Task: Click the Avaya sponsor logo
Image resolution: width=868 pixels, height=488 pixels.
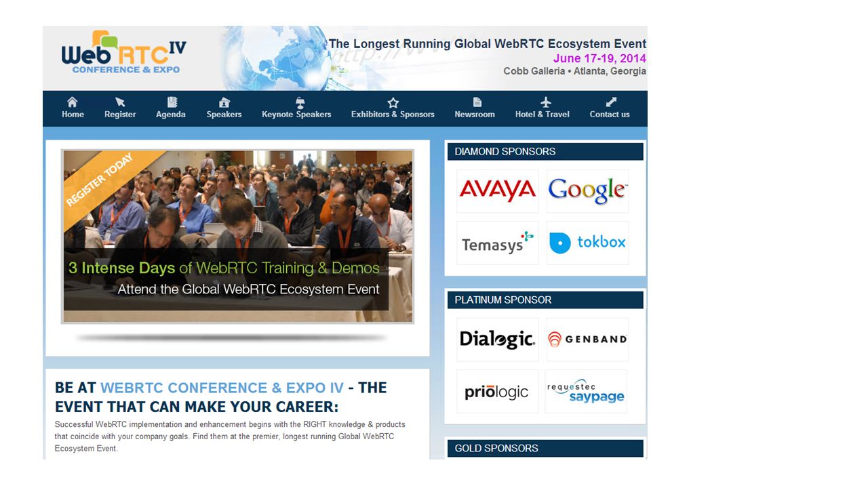Action: click(498, 191)
